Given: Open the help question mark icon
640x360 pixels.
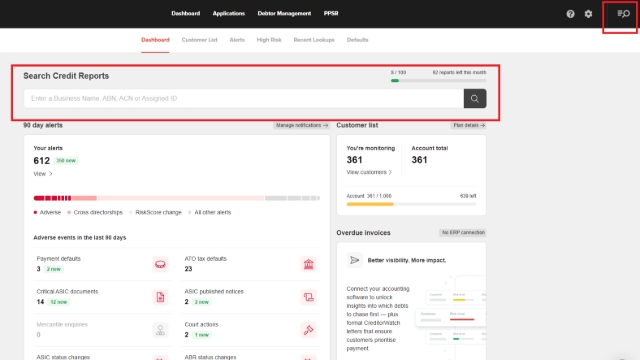Looking at the screenshot, I should coord(570,14).
